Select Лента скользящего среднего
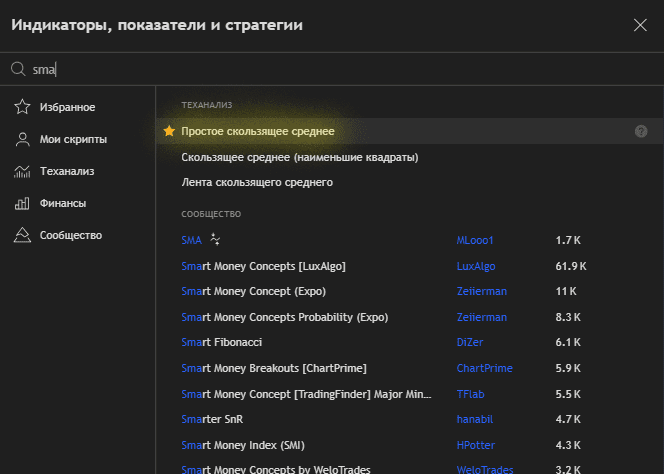The width and height of the screenshot is (664, 474). [257, 182]
